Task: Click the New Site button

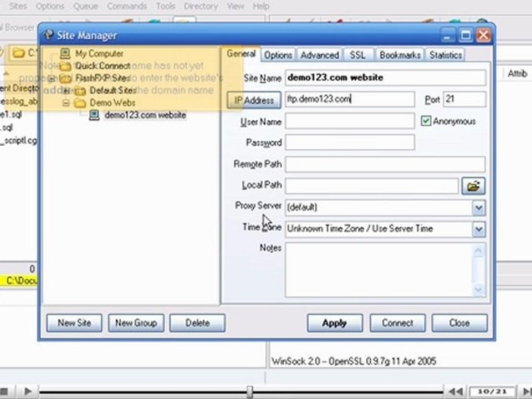Action: (x=74, y=323)
